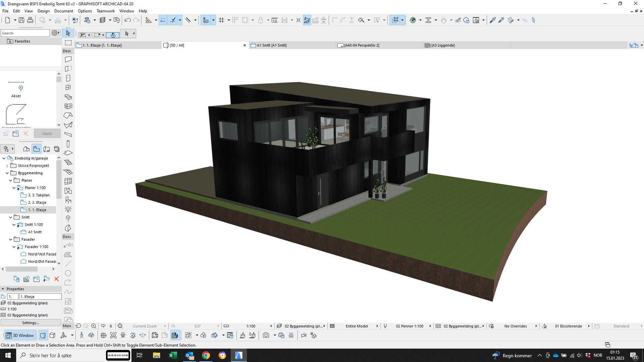Select the Marquee tool in toolbox
This screenshot has width=644, height=362.
click(68, 43)
